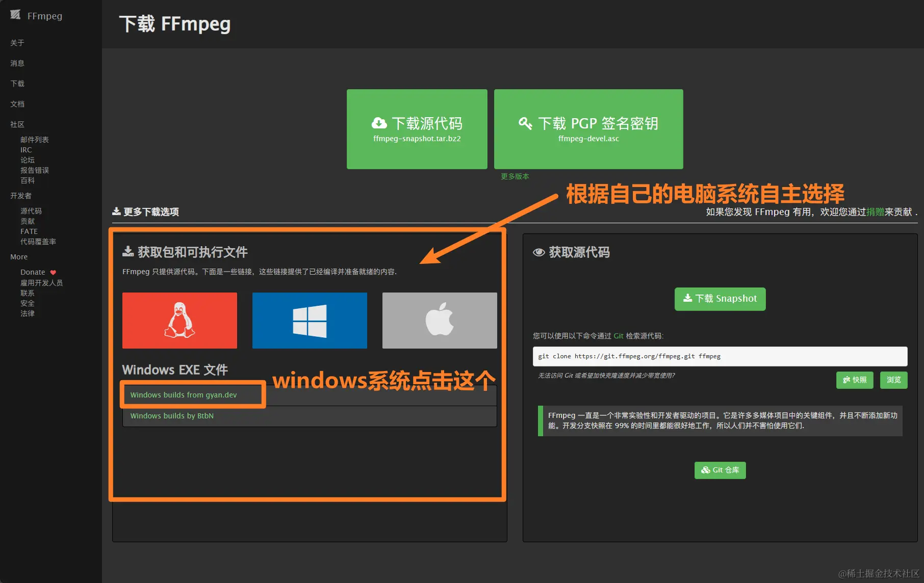Click the FFmpeg logo icon in sidebar

pos(15,15)
